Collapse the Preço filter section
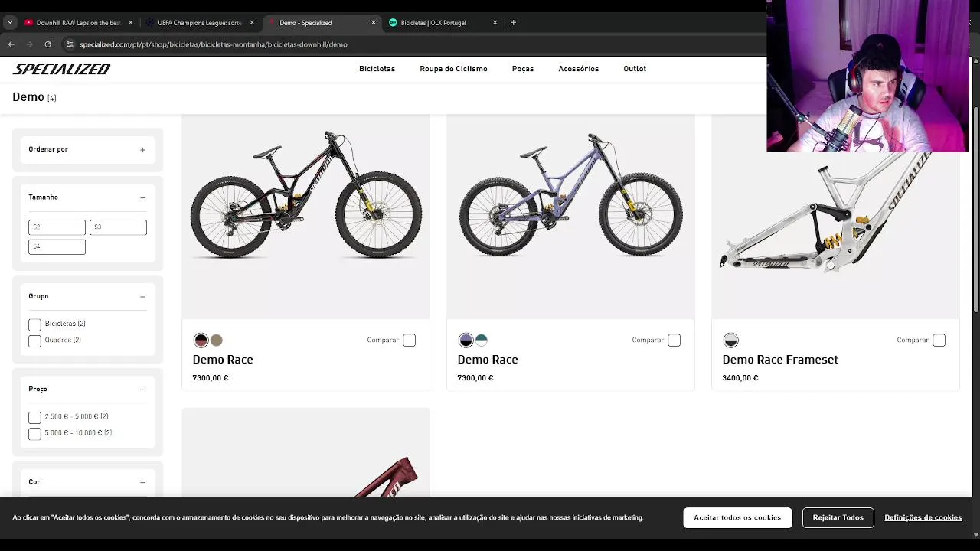Viewport: 980px width, 551px height. coord(142,390)
